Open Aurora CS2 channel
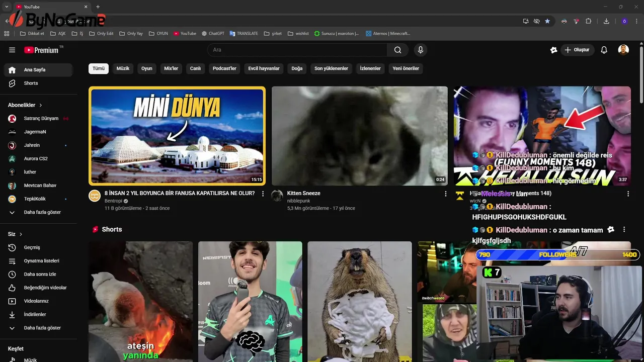The image size is (644, 362). [x=38, y=158]
